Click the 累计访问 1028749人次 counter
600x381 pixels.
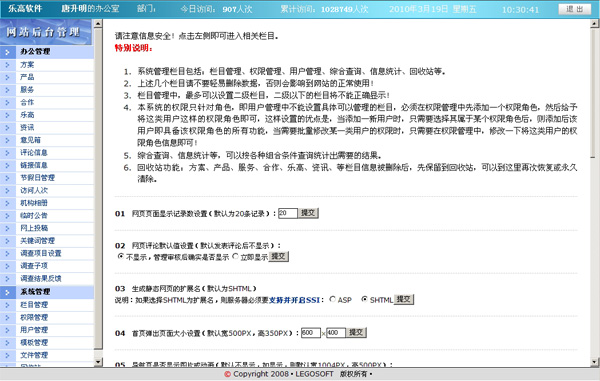[324, 9]
